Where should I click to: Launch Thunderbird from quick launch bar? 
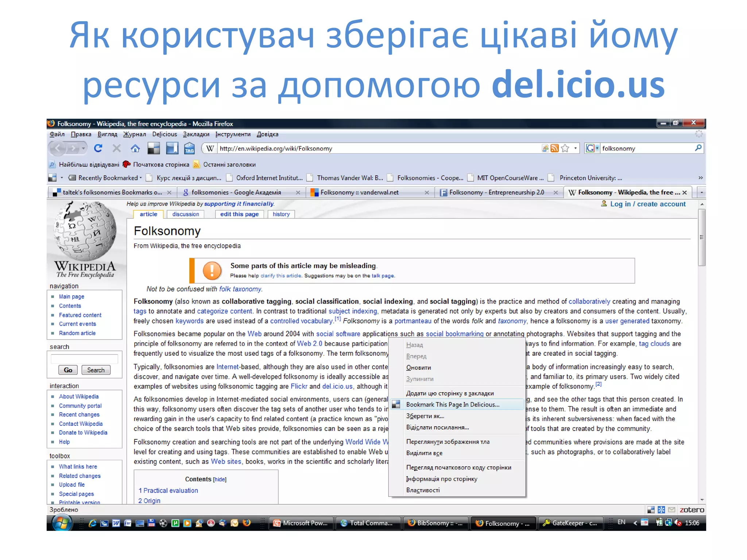pyautogui.click(x=222, y=523)
